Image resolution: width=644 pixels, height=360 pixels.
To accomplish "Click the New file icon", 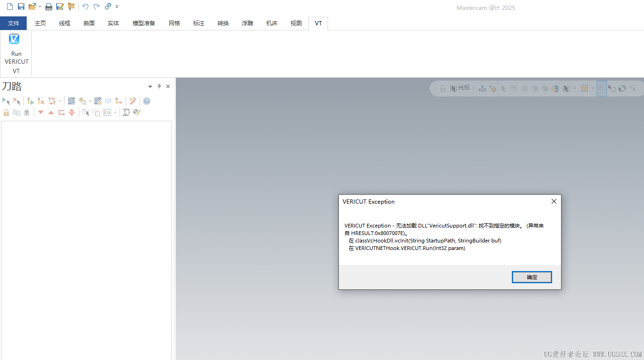I will [x=10, y=7].
